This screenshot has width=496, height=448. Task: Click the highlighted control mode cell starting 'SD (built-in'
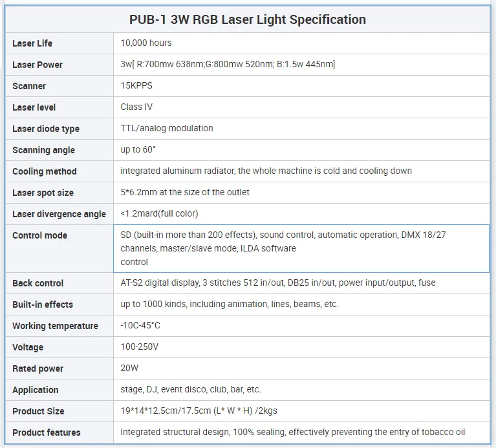(x=301, y=248)
